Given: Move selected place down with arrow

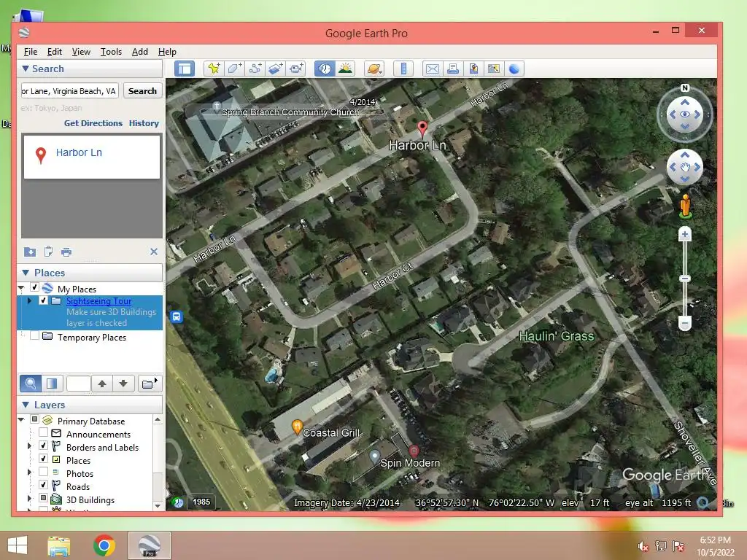Looking at the screenshot, I should 123,384.
